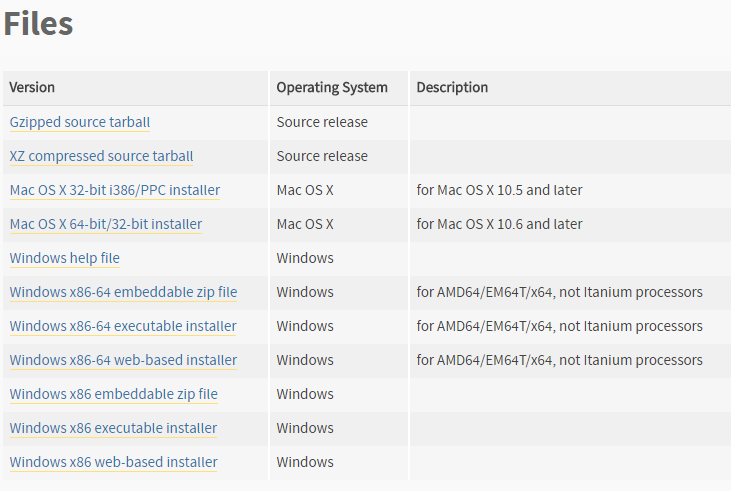
Task: Open the Gzipped source tarball link
Action: [x=80, y=122]
